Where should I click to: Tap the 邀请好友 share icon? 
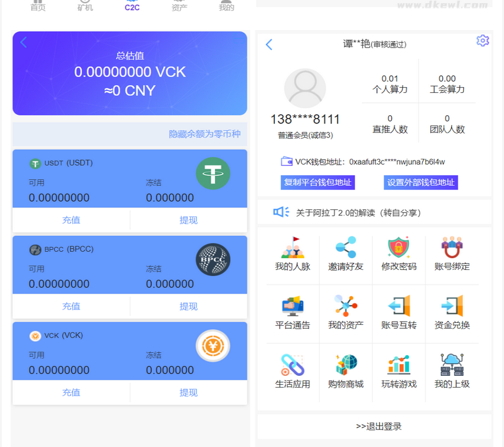(x=346, y=248)
